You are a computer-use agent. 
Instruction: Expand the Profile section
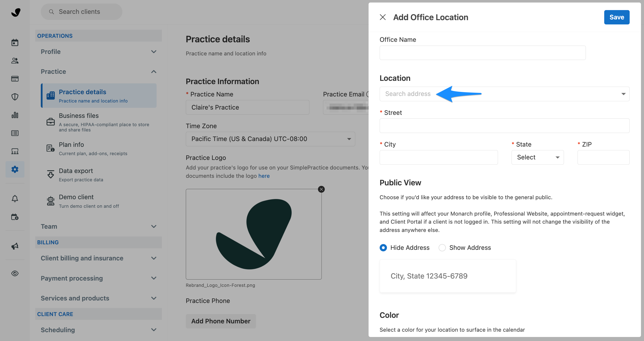point(98,52)
